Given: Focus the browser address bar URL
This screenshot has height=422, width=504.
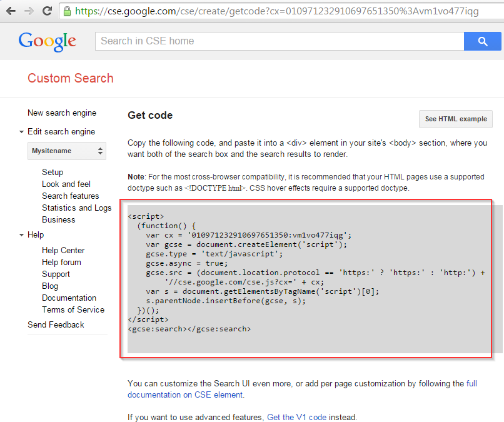Looking at the screenshot, I should coord(277,11).
